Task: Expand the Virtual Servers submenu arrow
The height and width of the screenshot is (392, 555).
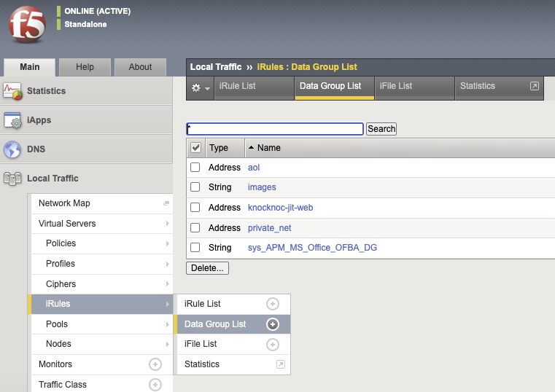Action: click(168, 224)
